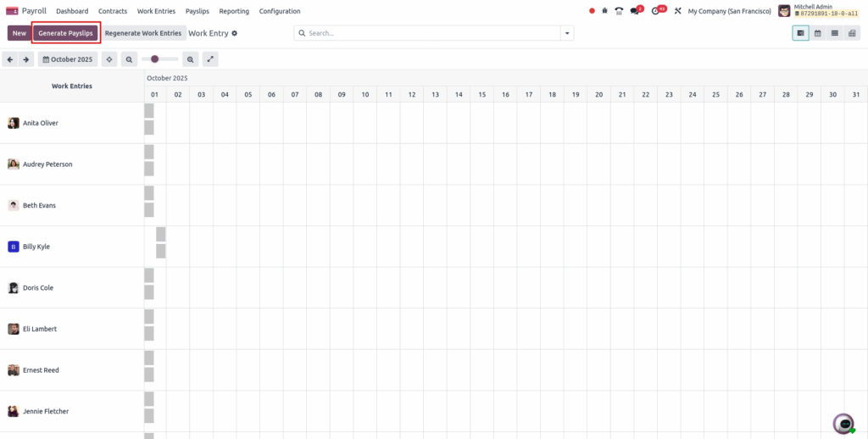Switch to Gantt view

800,33
